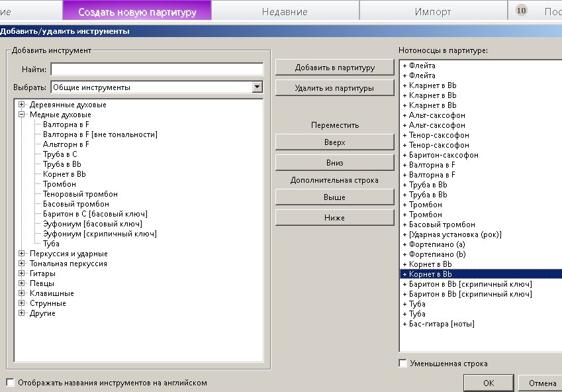Image resolution: width=562 pixels, height=392 pixels.
Task: Collapse the Медные духовые tree node
Action: [x=21, y=115]
